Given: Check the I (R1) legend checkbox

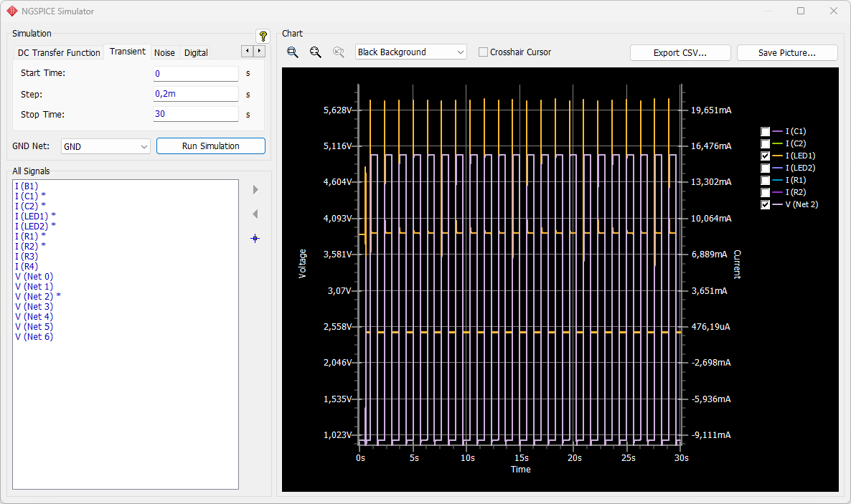Looking at the screenshot, I should pyautogui.click(x=765, y=180).
